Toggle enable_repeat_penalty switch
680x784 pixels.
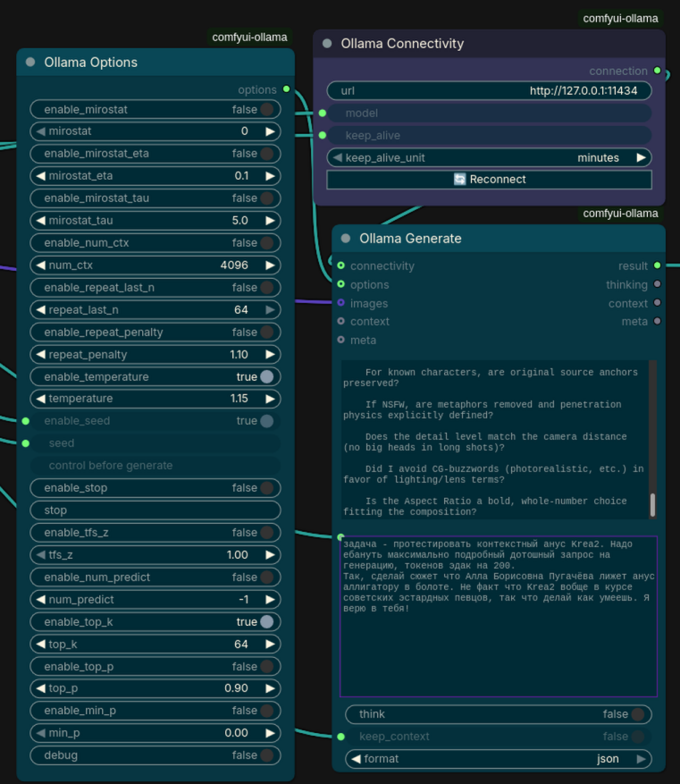pos(267,332)
